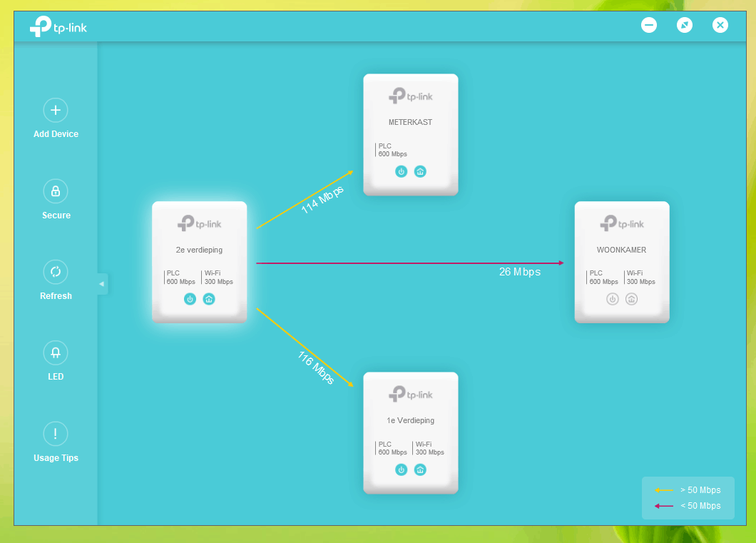Click the Refresh label
756x543 pixels.
click(56, 296)
